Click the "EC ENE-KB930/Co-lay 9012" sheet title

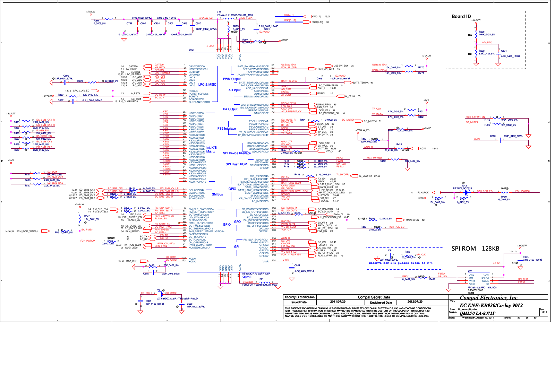tap(491, 305)
